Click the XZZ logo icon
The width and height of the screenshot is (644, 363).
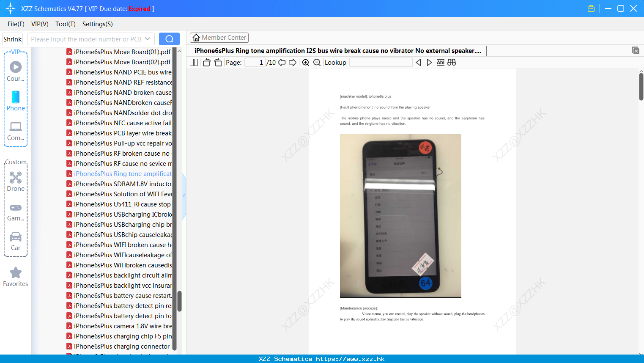click(11, 8)
